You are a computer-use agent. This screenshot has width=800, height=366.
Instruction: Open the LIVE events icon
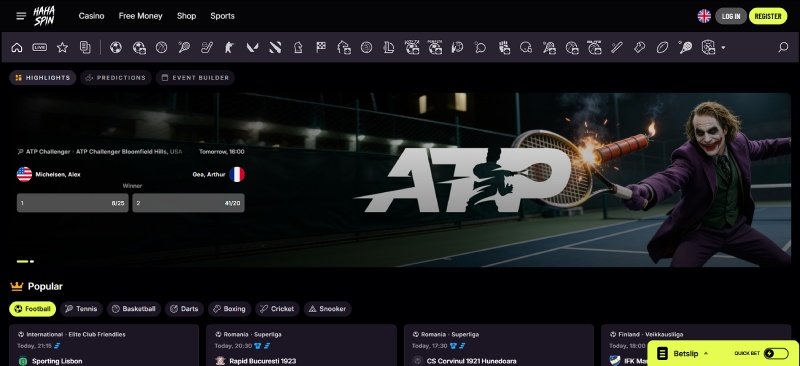(x=40, y=47)
